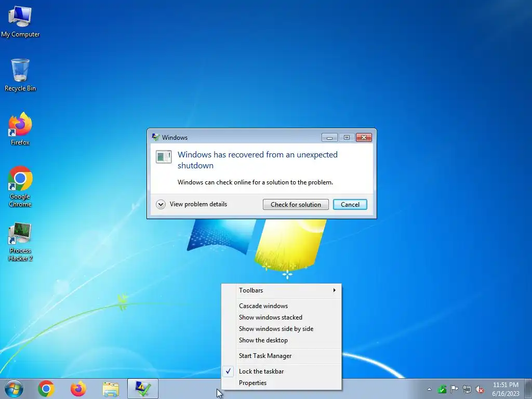
Task: Open the Start menu orb
Action: click(x=14, y=389)
